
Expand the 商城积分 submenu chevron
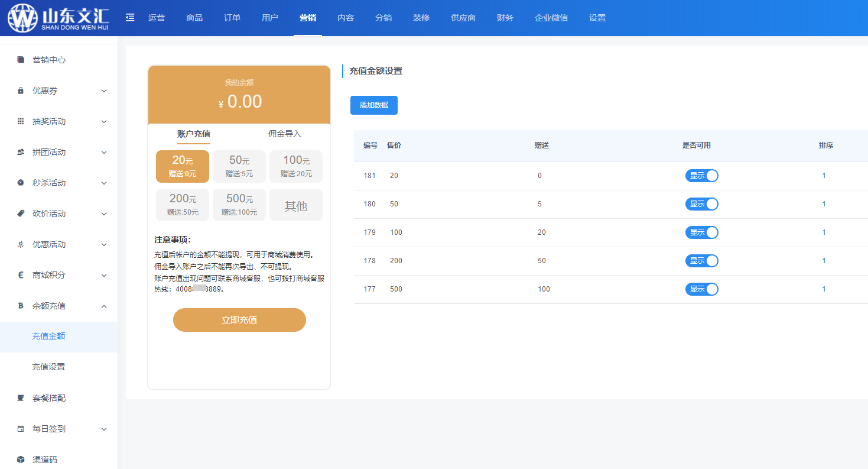click(x=104, y=276)
